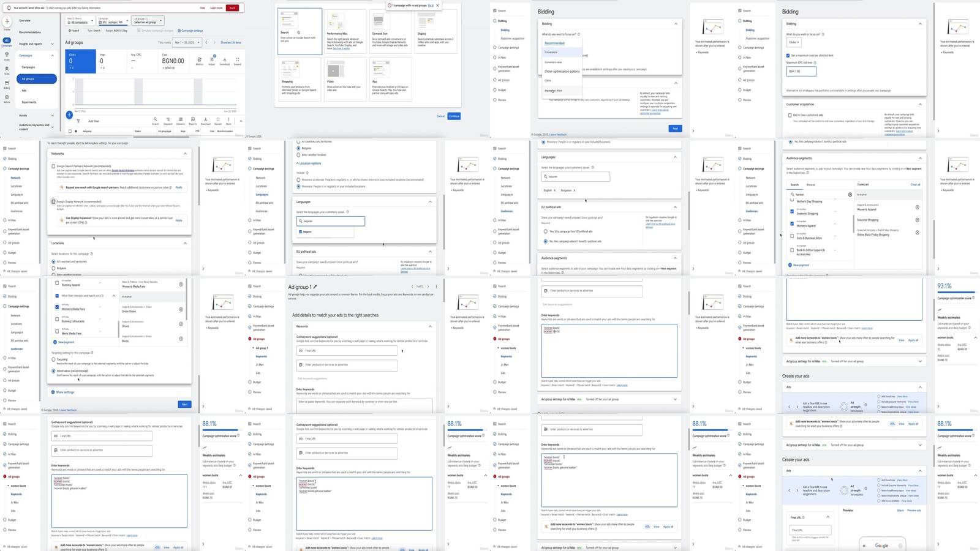The image size is (980, 551).
Task: Click Cancel in the campaign type dialog
Action: [440, 116]
